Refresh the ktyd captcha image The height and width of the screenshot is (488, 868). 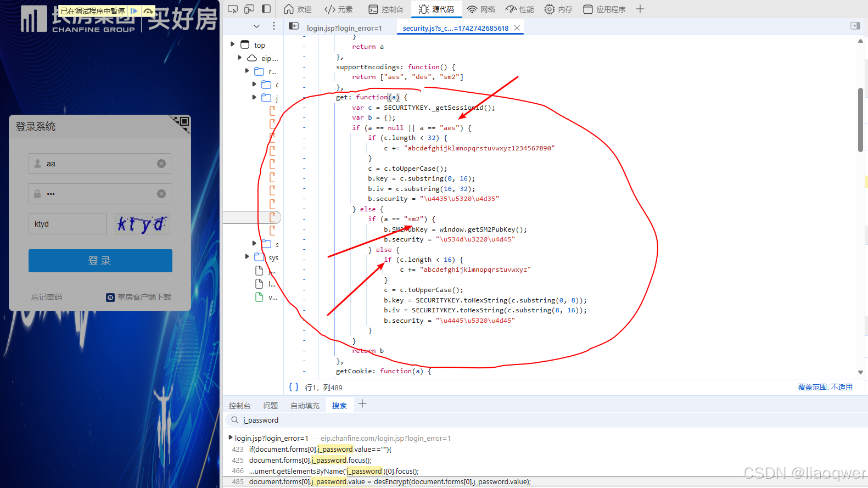pos(142,224)
